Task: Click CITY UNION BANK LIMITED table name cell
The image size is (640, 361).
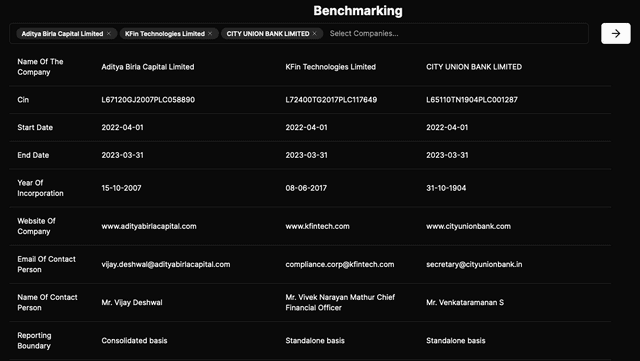Action: tap(474, 67)
